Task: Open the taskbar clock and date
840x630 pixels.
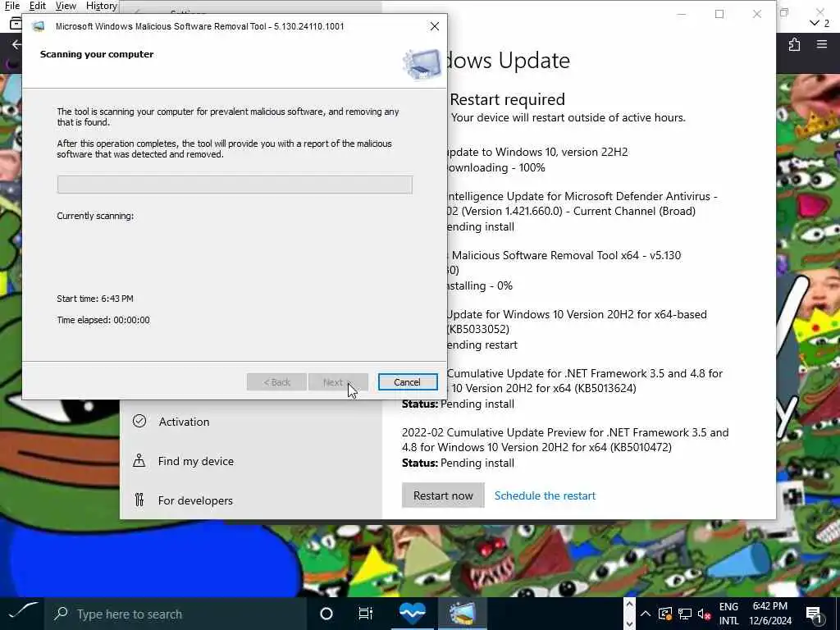Action: click(769, 614)
